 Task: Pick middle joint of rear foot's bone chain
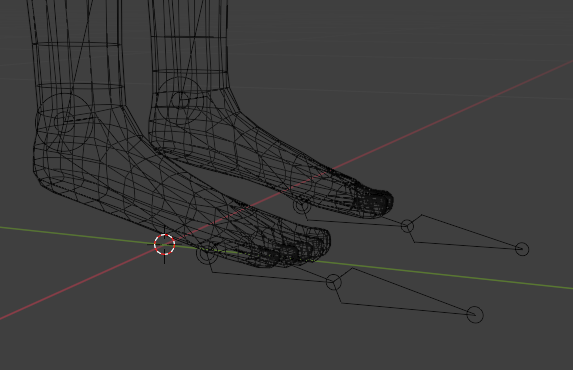pos(407,226)
